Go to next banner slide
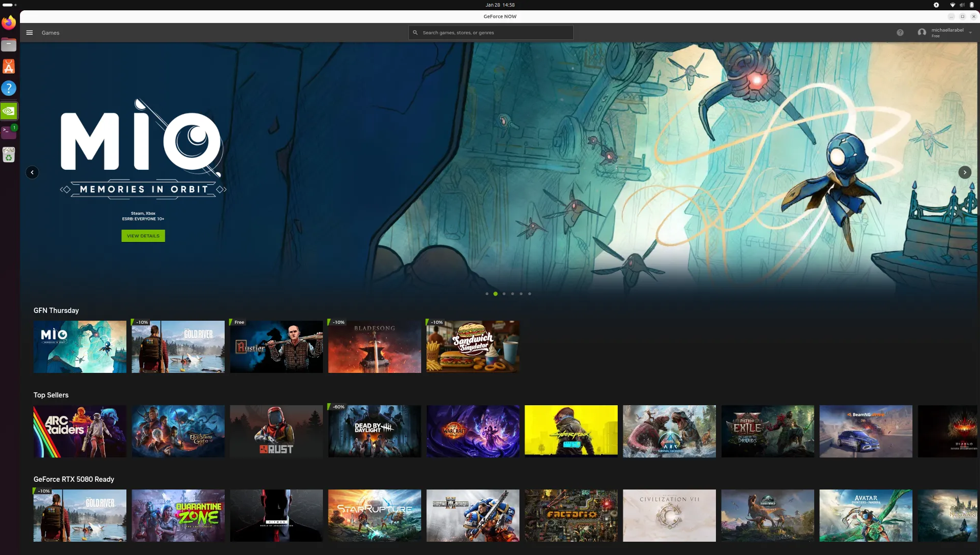 tap(965, 172)
